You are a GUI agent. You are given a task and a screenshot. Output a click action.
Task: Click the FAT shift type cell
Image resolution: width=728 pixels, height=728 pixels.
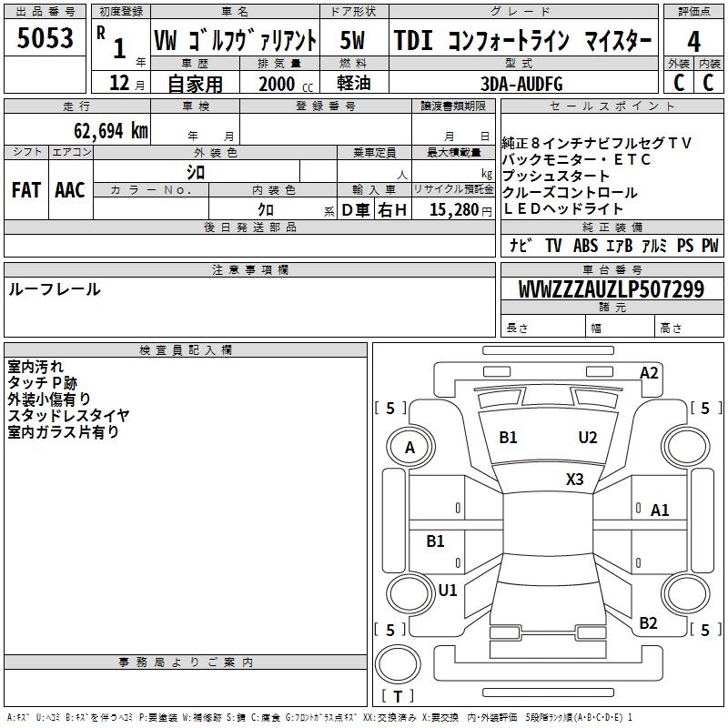(26, 189)
